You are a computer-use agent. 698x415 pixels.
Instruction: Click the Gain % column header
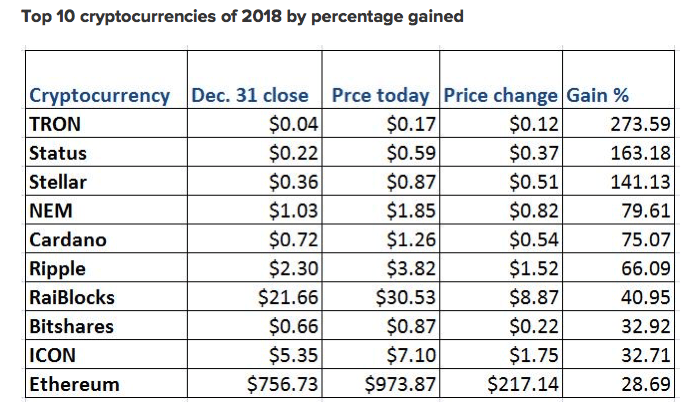pyautogui.click(x=598, y=96)
